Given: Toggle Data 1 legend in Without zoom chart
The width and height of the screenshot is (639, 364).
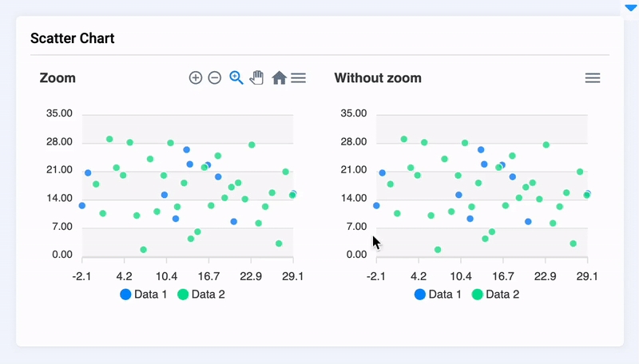Looking at the screenshot, I should point(438,295).
